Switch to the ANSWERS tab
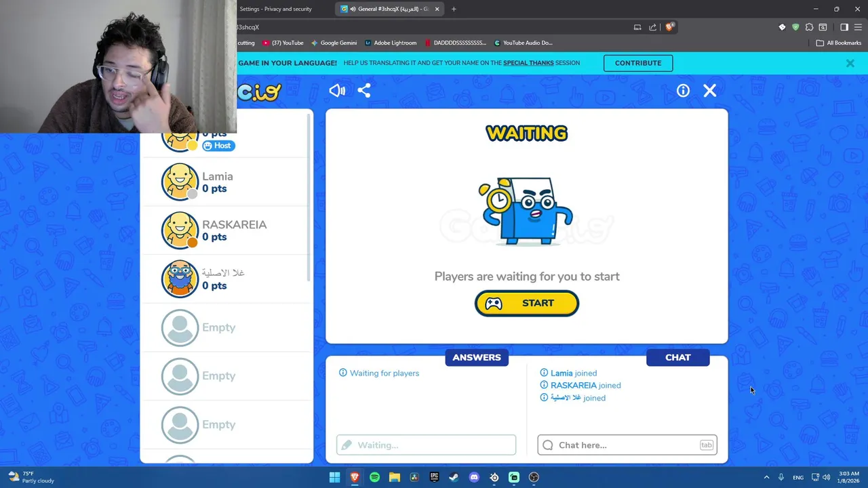This screenshot has height=488, width=868. (477, 357)
